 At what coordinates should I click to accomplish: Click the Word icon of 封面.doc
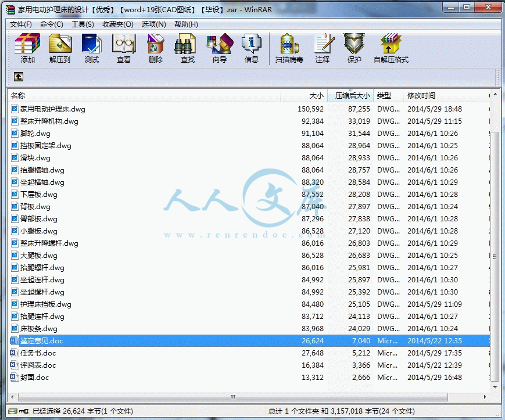click(x=14, y=377)
